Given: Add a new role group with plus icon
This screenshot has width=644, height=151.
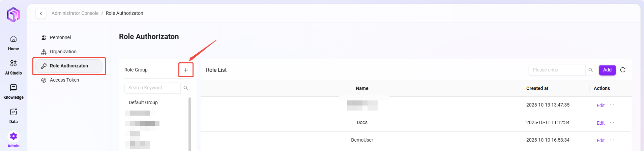Looking at the screenshot, I should pos(186,70).
